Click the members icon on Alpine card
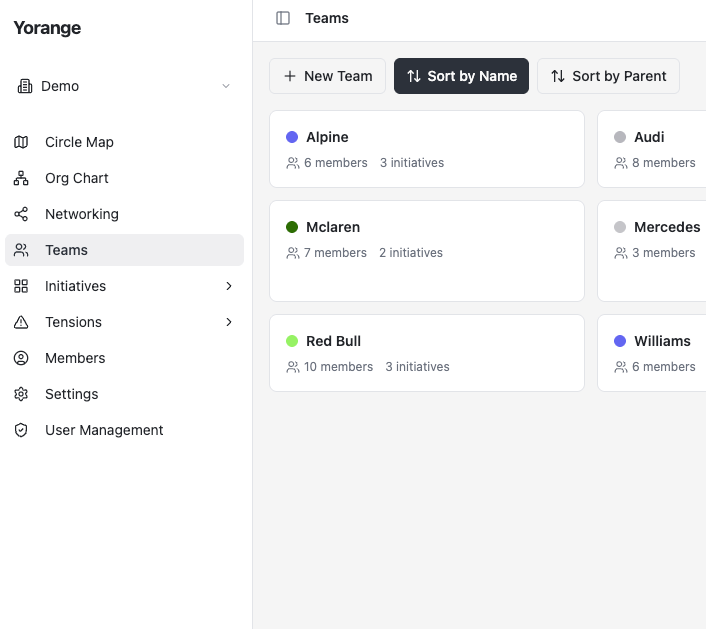 point(293,163)
